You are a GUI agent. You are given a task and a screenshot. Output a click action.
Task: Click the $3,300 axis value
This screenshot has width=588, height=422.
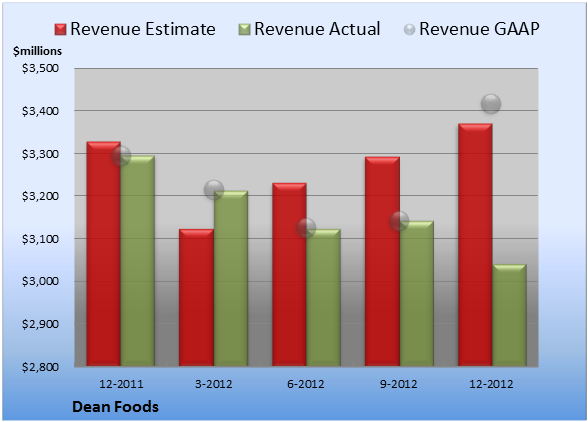[x=40, y=154]
